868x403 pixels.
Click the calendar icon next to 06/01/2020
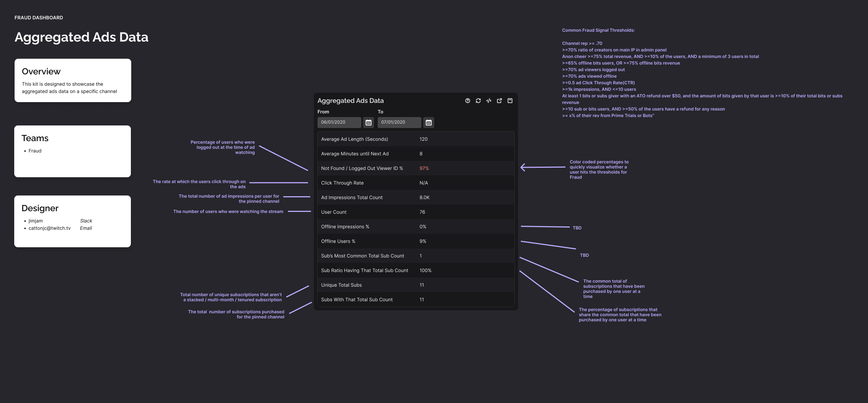[368, 123]
